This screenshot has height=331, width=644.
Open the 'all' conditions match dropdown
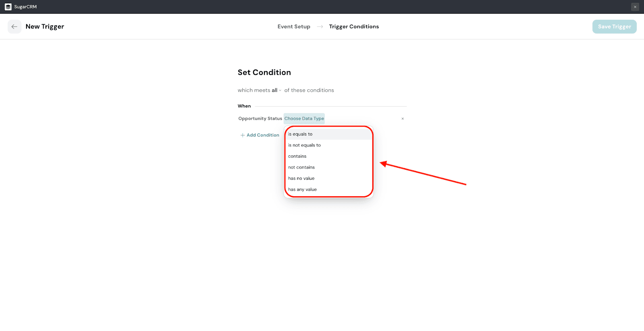[276, 90]
